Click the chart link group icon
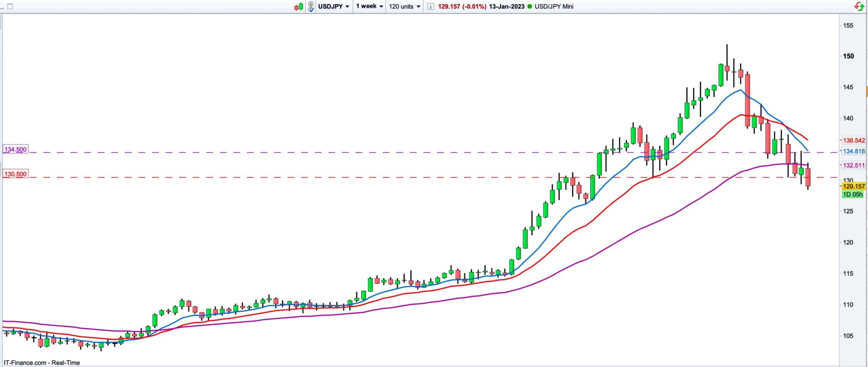This screenshot has height=367, width=868. click(x=311, y=6)
